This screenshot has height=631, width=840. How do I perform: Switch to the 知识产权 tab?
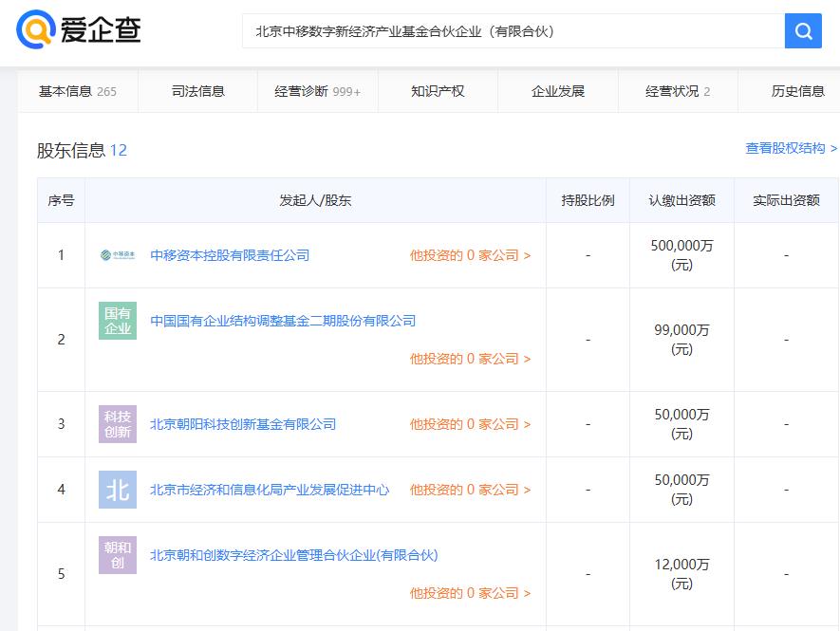pos(438,91)
